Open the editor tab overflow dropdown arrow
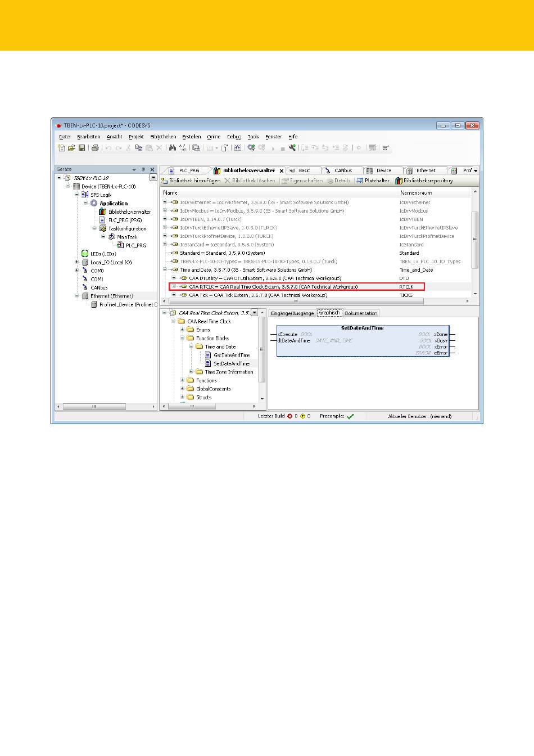The width and height of the screenshot is (534, 756). (x=476, y=170)
